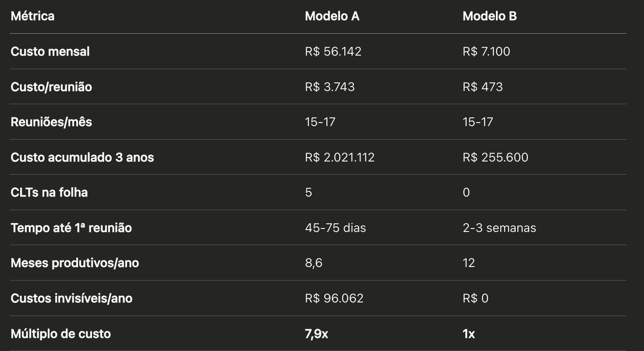Select the R$ 3.743 cell
Screen dimensions: 644x351
pos(330,87)
